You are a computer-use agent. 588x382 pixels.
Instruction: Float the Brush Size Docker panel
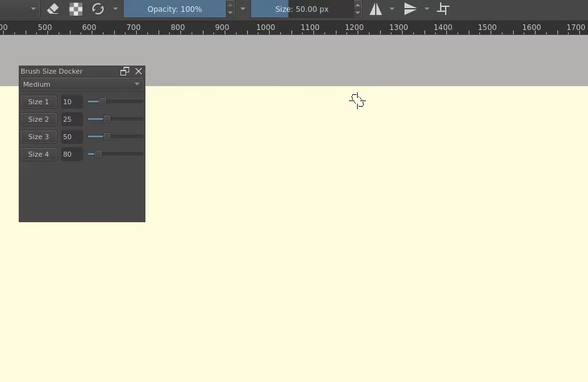pos(124,71)
